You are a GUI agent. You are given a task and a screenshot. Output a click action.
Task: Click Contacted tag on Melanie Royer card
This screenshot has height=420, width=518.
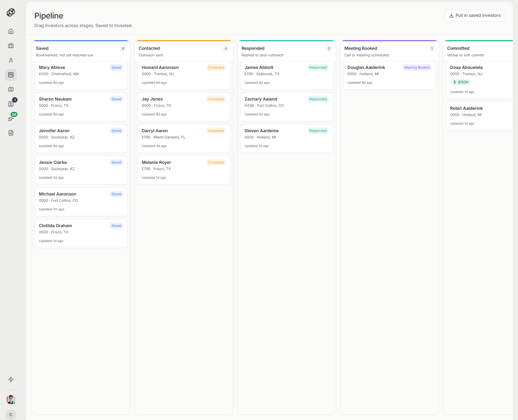click(x=216, y=163)
